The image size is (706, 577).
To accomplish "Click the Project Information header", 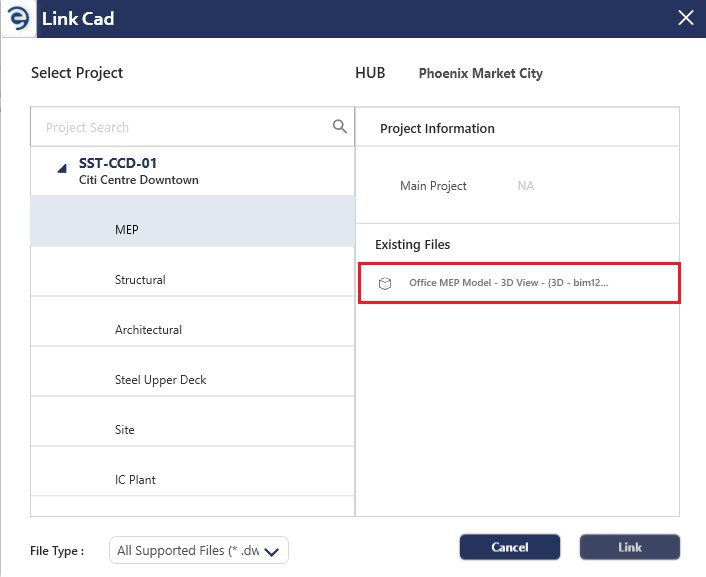I will (x=437, y=128).
